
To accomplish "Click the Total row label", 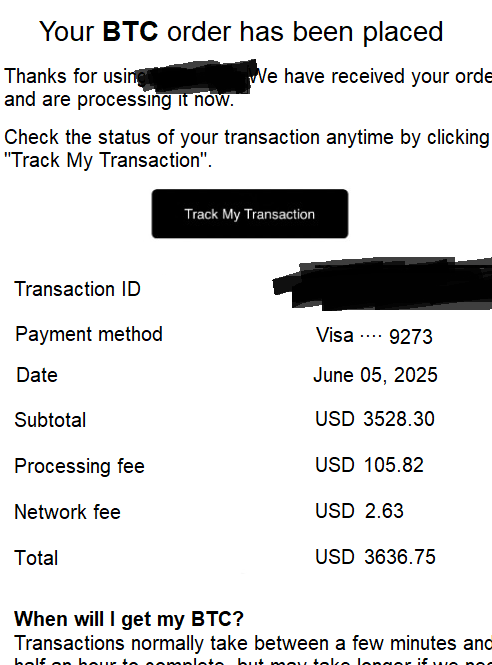I will [36, 558].
